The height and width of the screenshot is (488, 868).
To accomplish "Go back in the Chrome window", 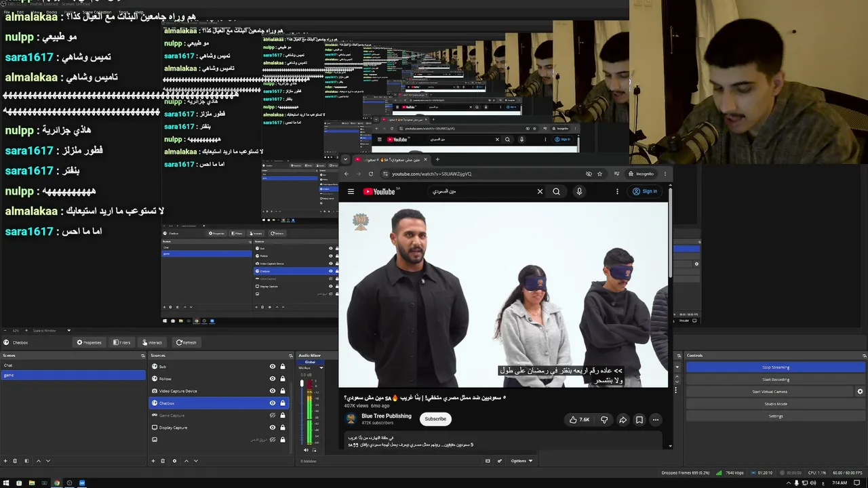I will tap(347, 174).
